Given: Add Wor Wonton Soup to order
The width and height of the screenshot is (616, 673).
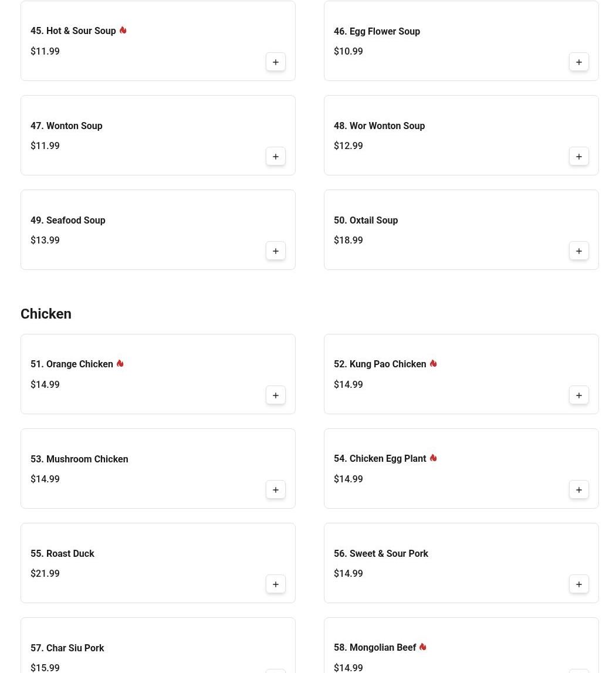Looking at the screenshot, I should [578, 157].
